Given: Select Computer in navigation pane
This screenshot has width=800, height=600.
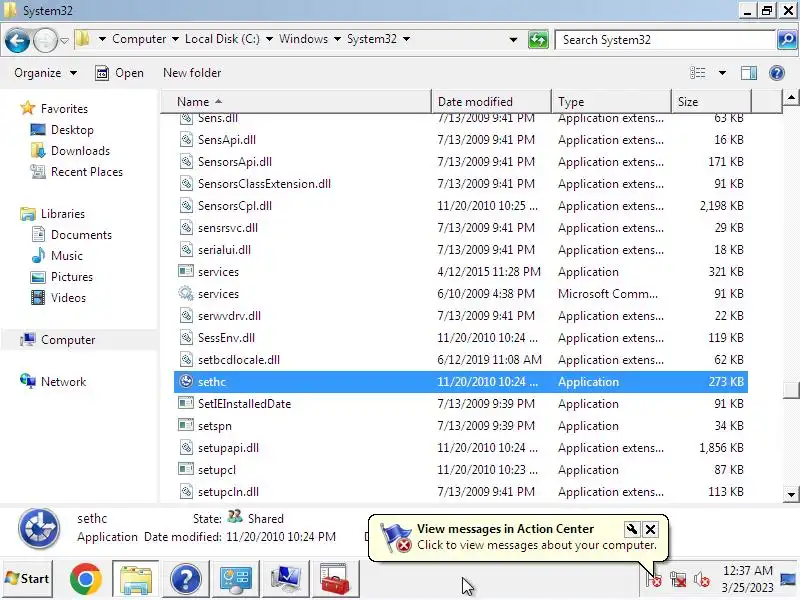Looking at the screenshot, I should [x=68, y=339].
